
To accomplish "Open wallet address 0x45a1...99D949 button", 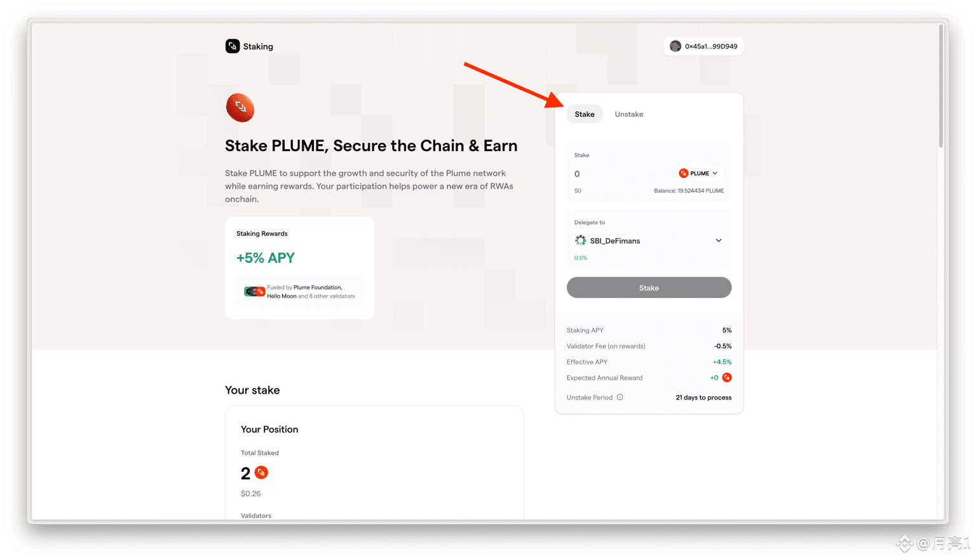I will coord(703,46).
